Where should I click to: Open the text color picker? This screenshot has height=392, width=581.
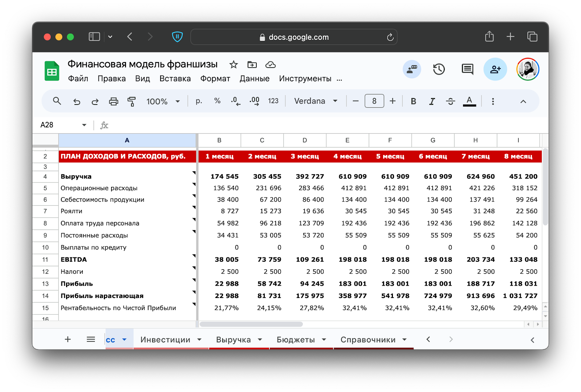[x=469, y=101]
